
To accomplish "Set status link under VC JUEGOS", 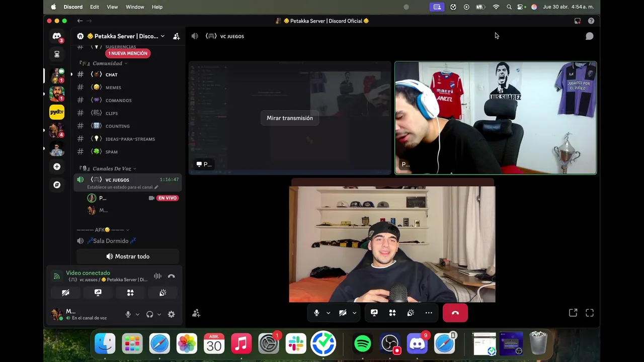I will click(123, 187).
